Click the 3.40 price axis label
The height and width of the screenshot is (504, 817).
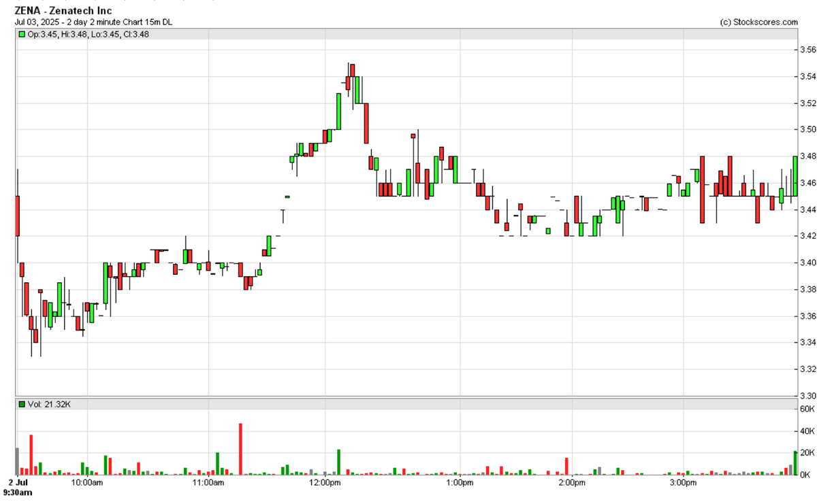pyautogui.click(x=807, y=263)
